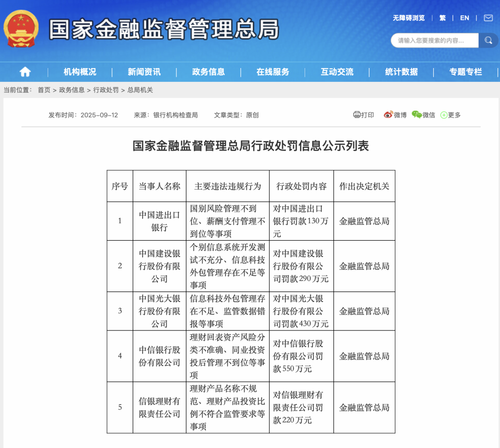Open the 互动交流 menu
The width and height of the screenshot is (500, 448).
point(337,72)
